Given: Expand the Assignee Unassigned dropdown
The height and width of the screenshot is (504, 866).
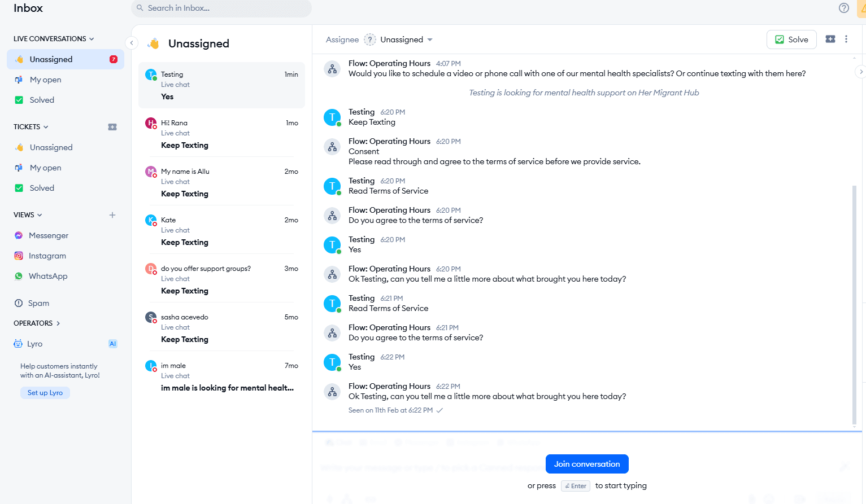Looking at the screenshot, I should tap(406, 40).
